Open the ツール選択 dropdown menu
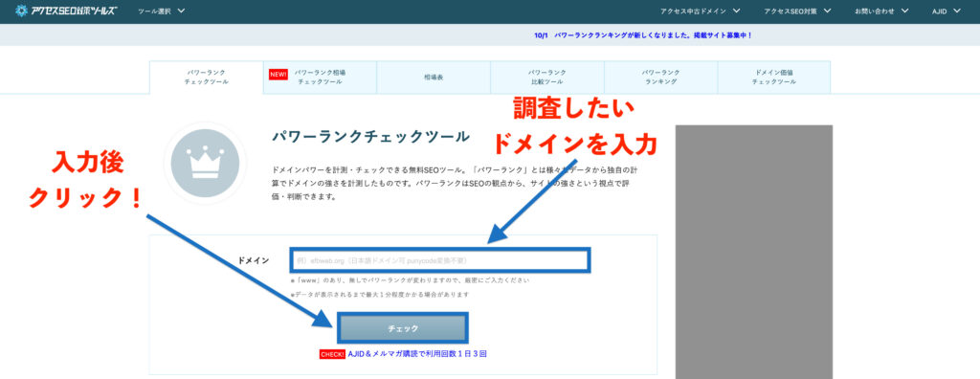 click(161, 11)
